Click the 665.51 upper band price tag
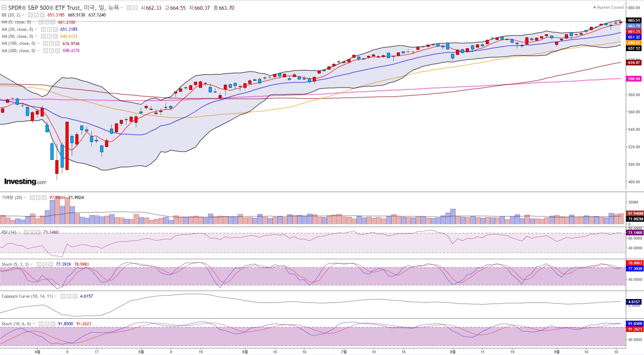This screenshot has width=644, height=355. 634,20
